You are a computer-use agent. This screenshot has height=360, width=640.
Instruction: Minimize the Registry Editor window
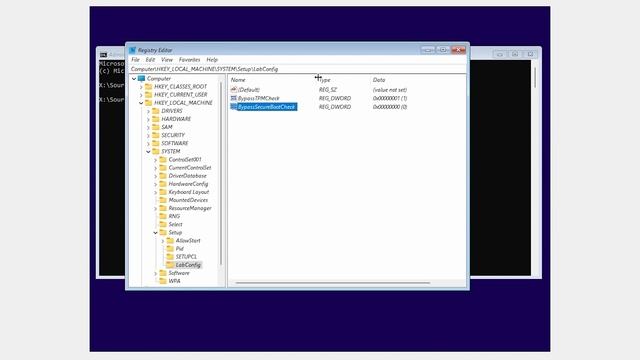pyautogui.click(x=428, y=50)
